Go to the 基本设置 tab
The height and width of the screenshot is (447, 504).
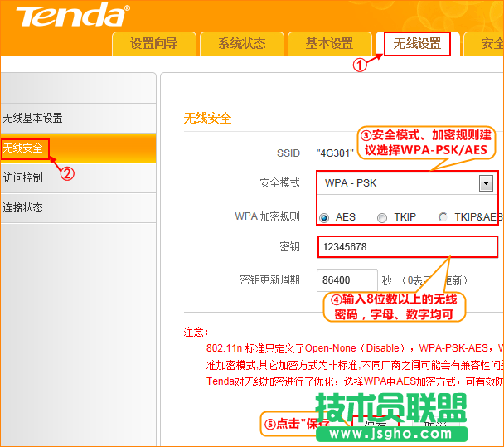click(329, 44)
